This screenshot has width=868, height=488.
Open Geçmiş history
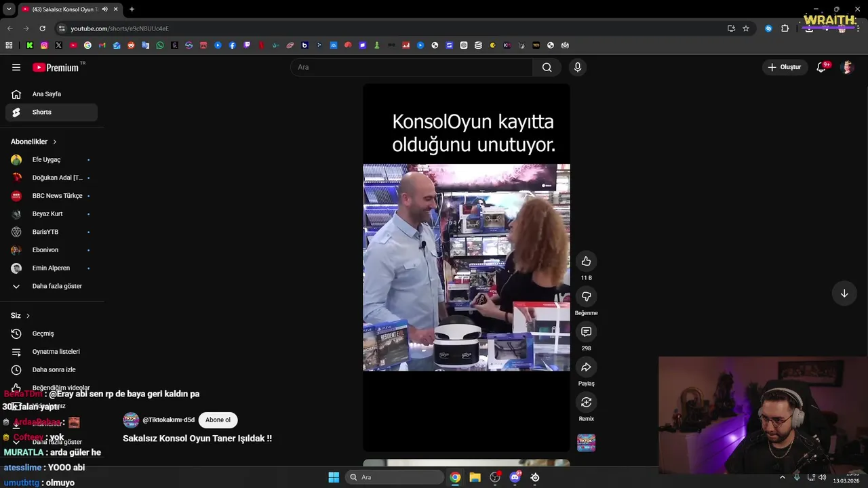coord(52,333)
